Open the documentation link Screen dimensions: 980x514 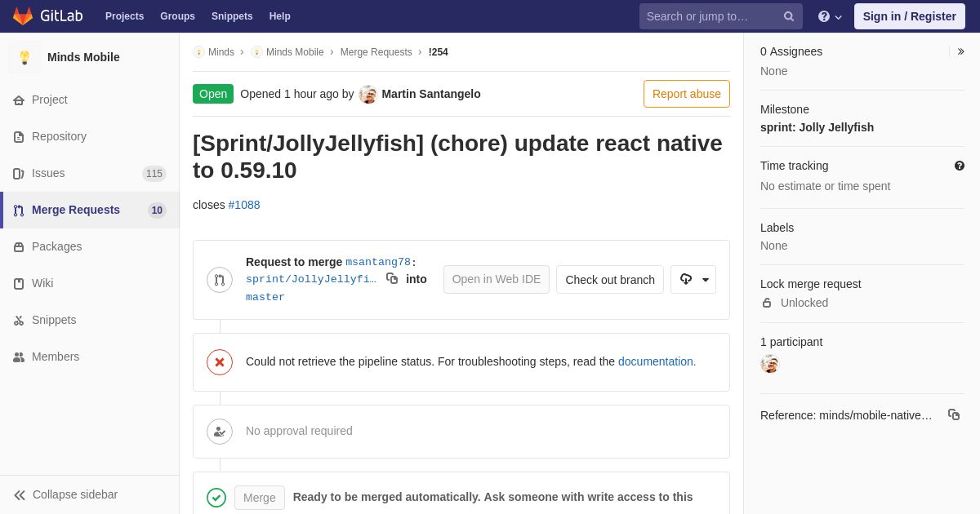657,361
